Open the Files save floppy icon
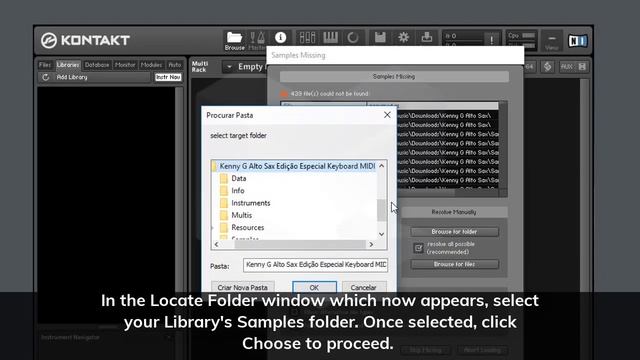This screenshot has width=640, height=360. pos(380,38)
